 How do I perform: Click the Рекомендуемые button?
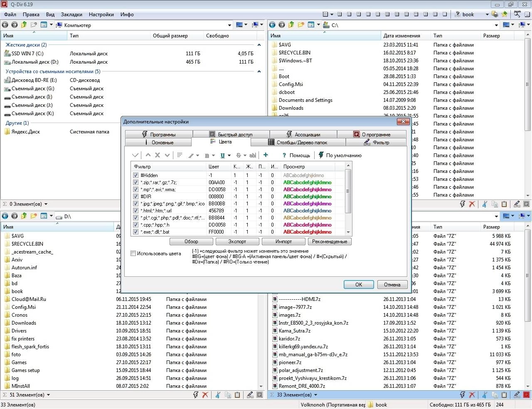[330, 241]
